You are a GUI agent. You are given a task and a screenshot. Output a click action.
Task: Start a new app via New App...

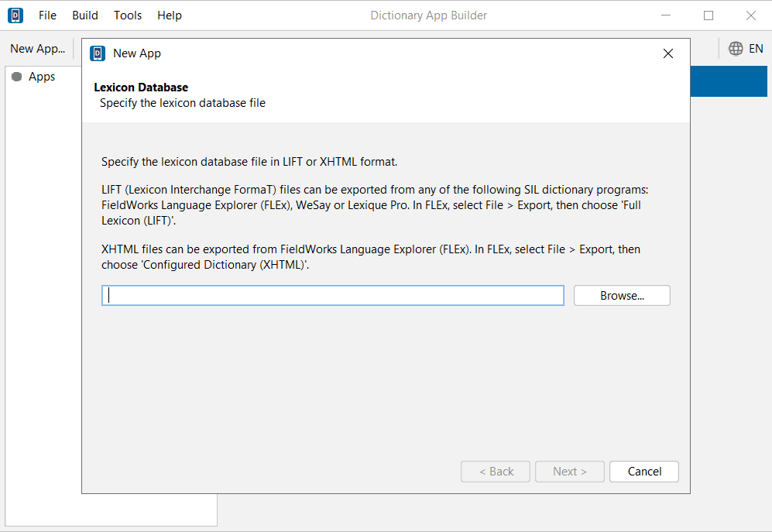point(36,48)
